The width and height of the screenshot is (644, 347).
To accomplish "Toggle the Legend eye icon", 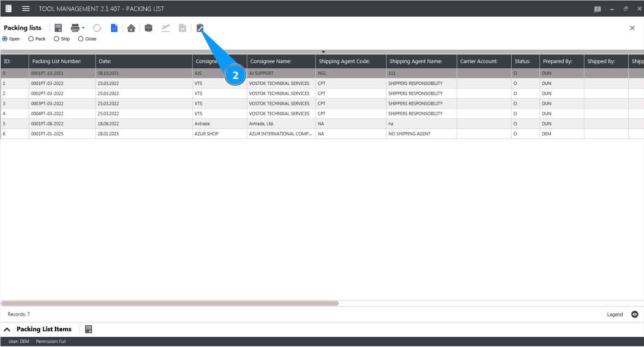I will (635, 314).
